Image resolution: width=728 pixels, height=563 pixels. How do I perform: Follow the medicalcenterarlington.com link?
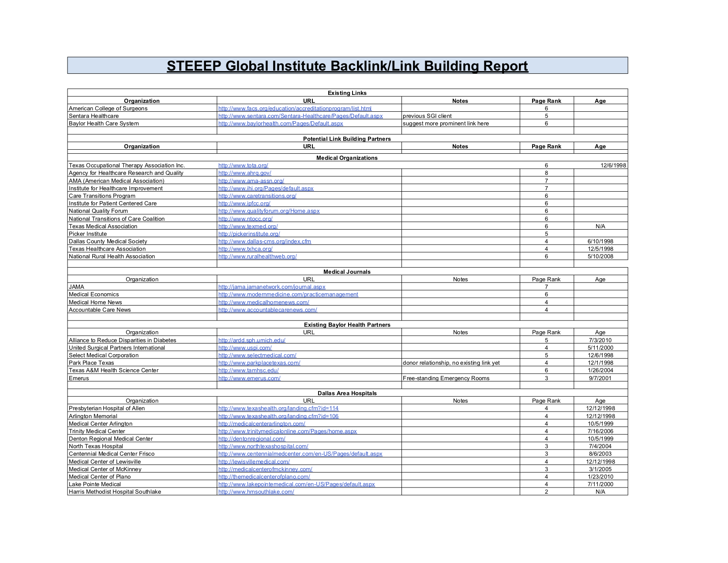tap(262, 423)
